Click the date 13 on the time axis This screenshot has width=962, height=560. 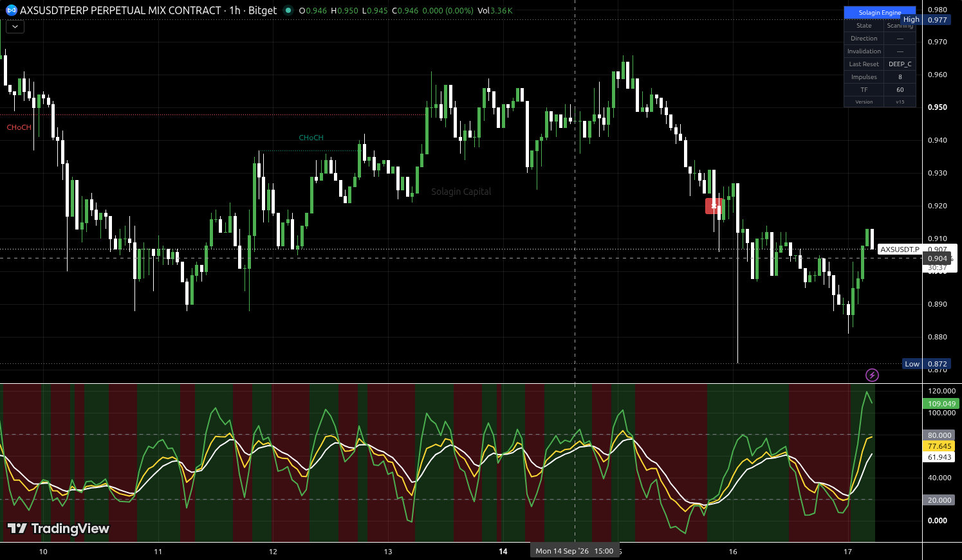[388, 552]
